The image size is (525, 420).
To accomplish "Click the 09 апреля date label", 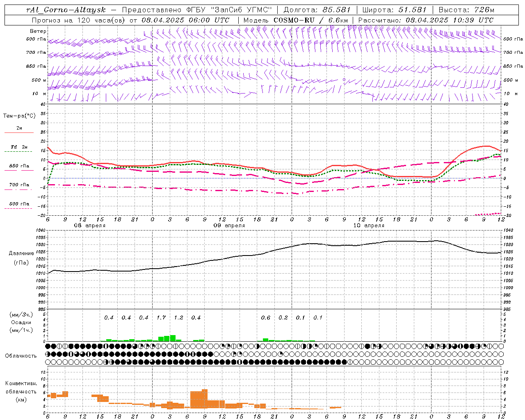I will (229, 226).
